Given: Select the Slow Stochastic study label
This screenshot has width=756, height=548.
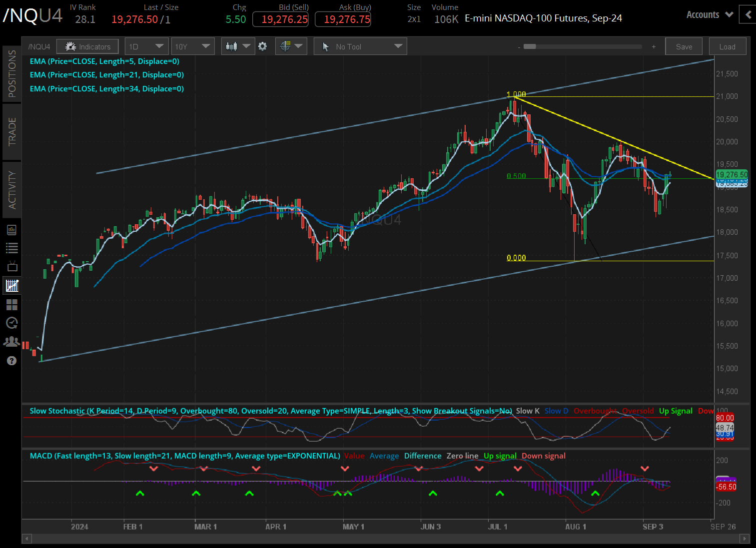Looking at the screenshot, I should [x=271, y=411].
